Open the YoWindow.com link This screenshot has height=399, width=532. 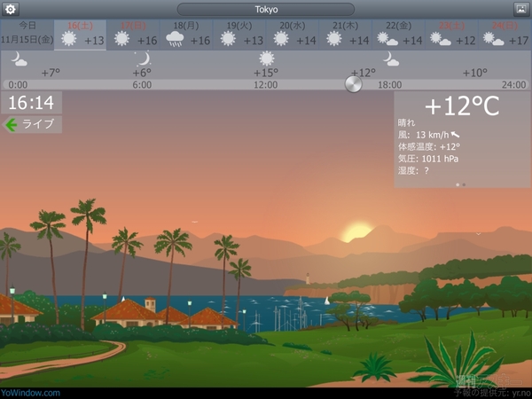click(30, 393)
